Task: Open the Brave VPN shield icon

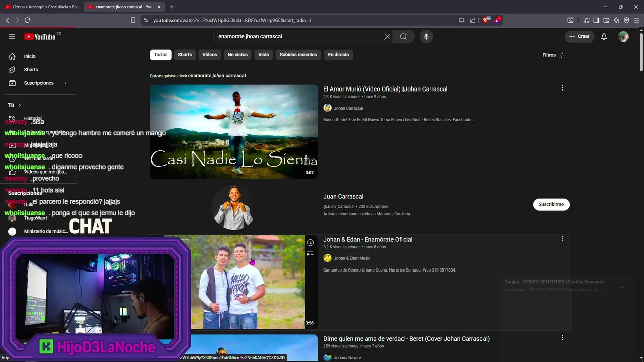Action: coord(626,20)
